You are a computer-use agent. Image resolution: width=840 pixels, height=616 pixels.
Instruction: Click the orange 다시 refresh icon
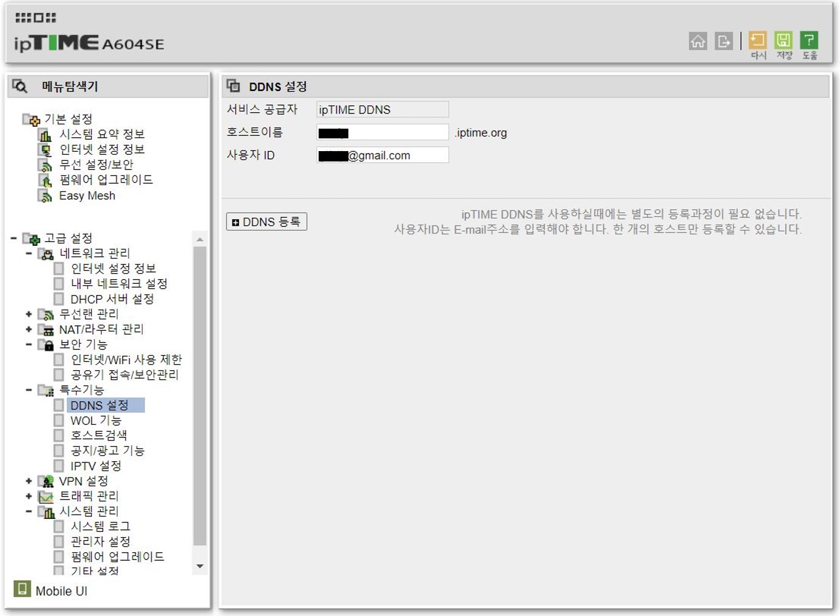pos(757,40)
